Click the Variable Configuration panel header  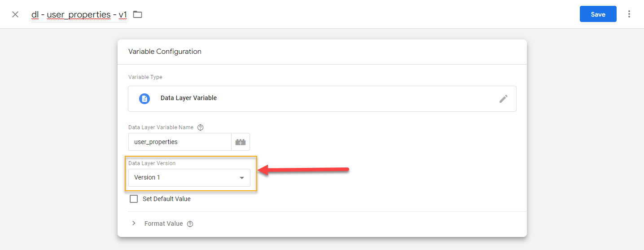coord(165,52)
